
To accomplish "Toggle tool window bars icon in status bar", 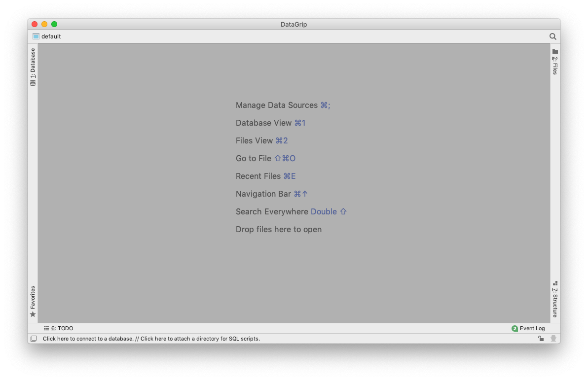I will tap(34, 339).
